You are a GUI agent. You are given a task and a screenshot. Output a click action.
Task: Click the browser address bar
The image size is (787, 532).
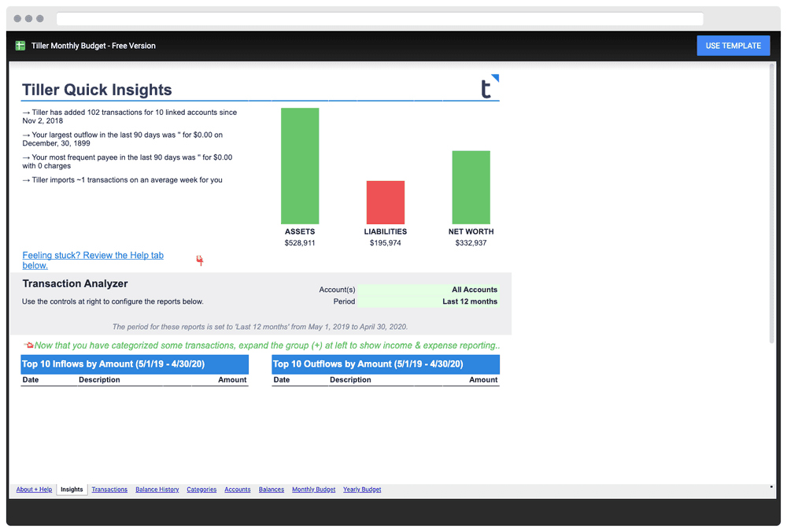(380, 19)
